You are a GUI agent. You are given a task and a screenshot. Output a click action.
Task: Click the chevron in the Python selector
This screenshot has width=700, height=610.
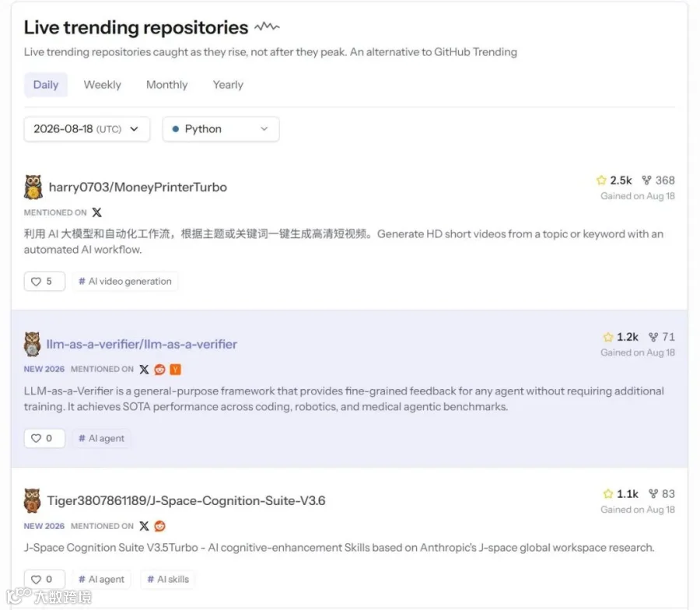pyautogui.click(x=264, y=129)
